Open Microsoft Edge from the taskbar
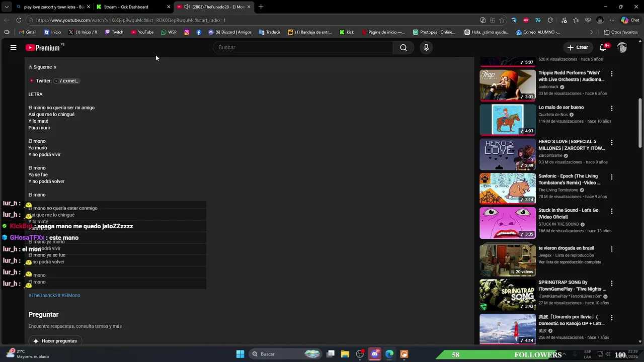The image size is (644, 362). 389,354
